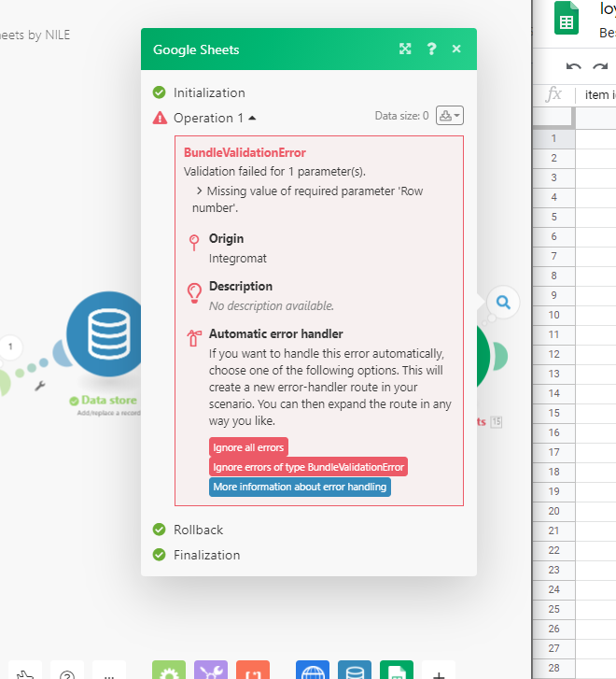Select row 10 header in spreadsheet
This screenshot has height=679, width=616.
[553, 315]
